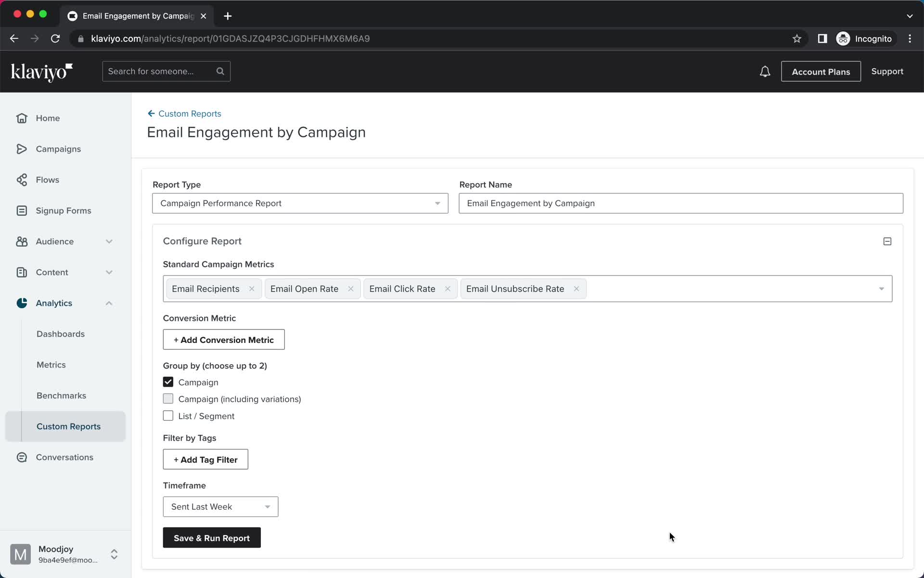
Task: Collapse the Analytics sidebar chevron
Action: [109, 303]
